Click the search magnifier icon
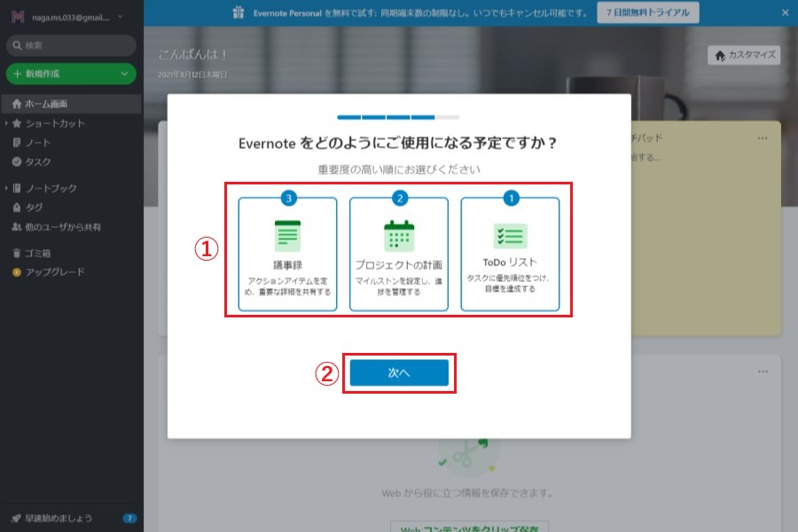798x532 pixels. pyautogui.click(x=17, y=45)
